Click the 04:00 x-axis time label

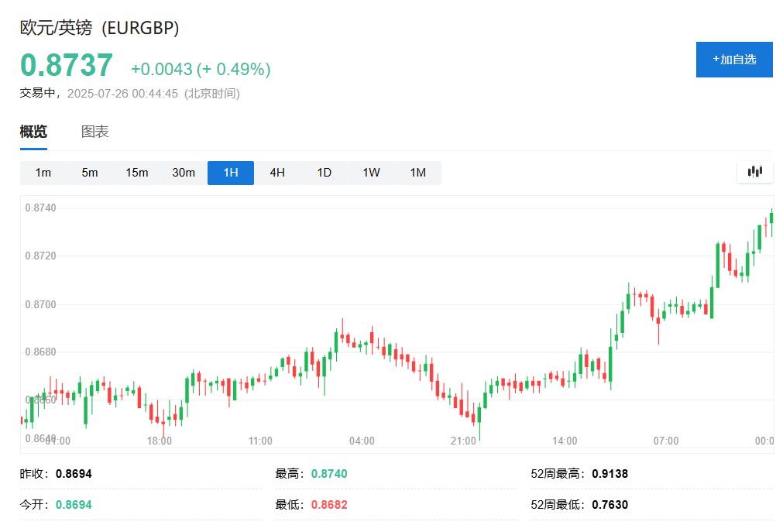(362, 441)
